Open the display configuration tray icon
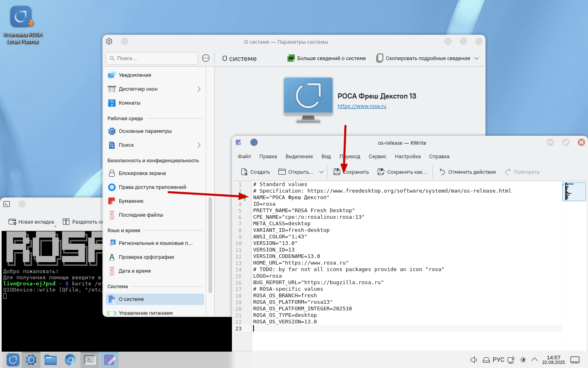The image size is (588, 368). coord(511,360)
